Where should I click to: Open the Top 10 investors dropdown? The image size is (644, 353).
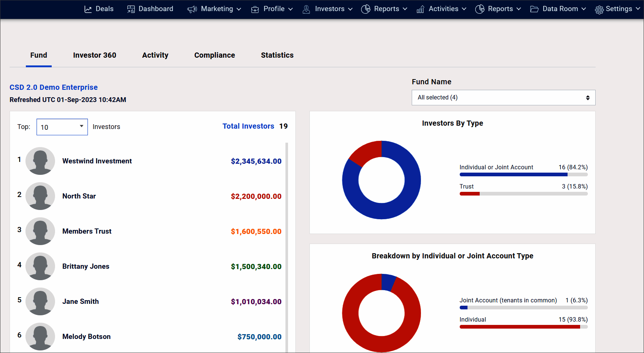(62, 127)
